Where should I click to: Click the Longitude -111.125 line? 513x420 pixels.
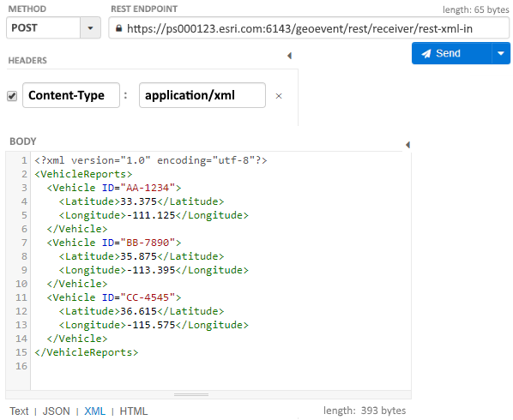coord(154,215)
